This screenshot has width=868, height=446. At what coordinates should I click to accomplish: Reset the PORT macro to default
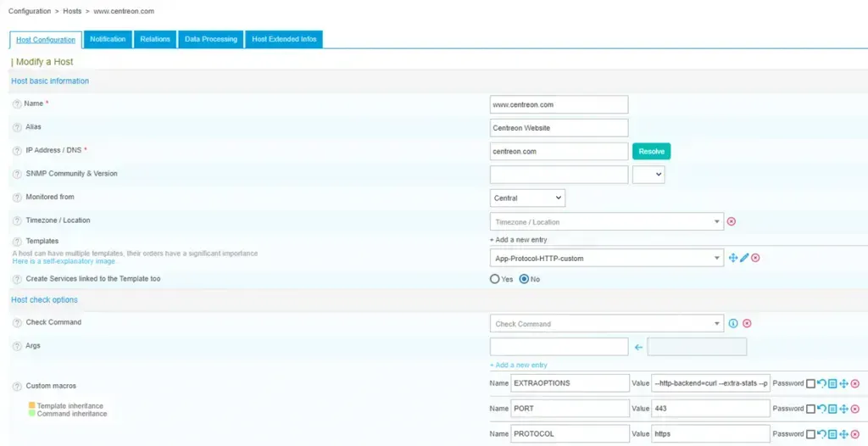coord(821,409)
